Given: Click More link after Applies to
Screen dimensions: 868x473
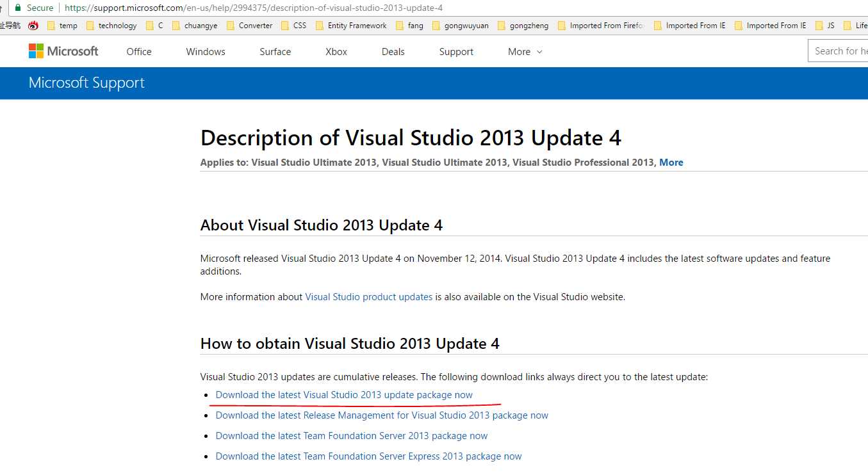Looking at the screenshot, I should point(671,163).
